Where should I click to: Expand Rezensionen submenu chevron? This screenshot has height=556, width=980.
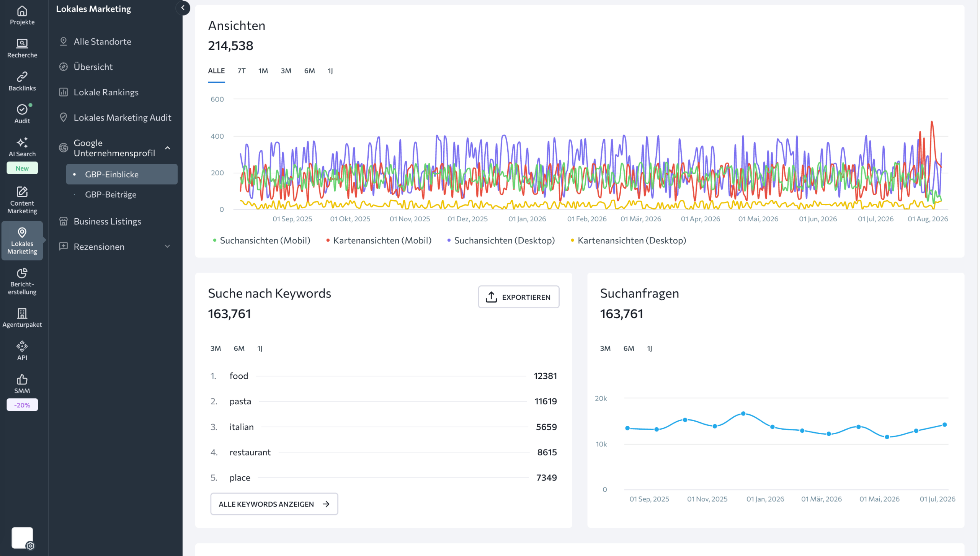[x=168, y=246]
